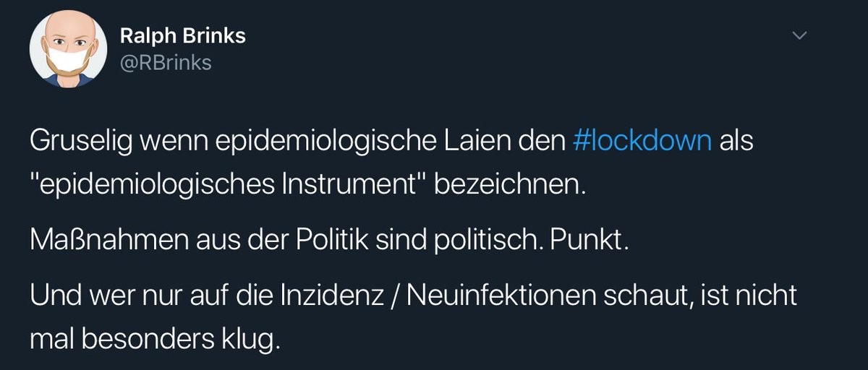868x370 pixels.
Task: Open the tweet options chevron menu
Action: [x=799, y=35]
